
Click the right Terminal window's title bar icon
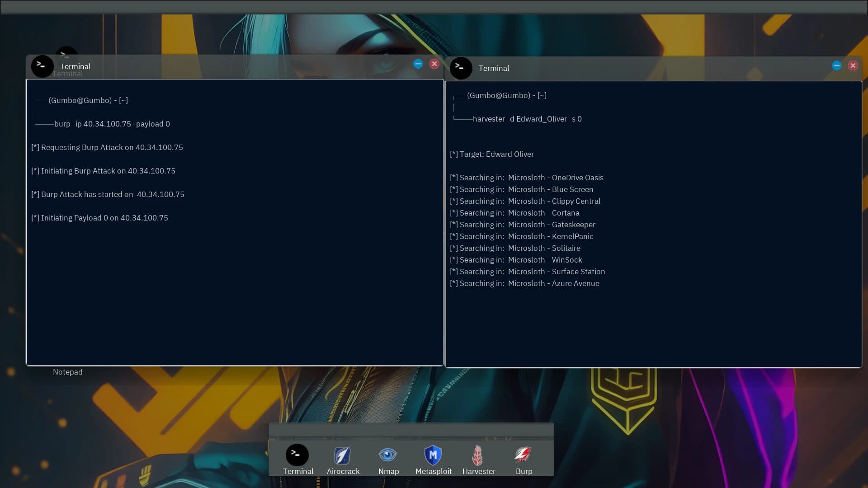pos(461,68)
